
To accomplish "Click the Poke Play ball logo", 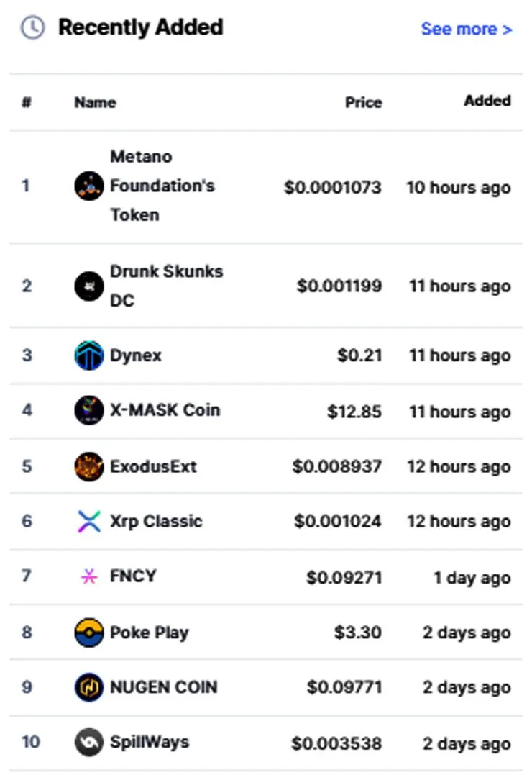I will [89, 633].
